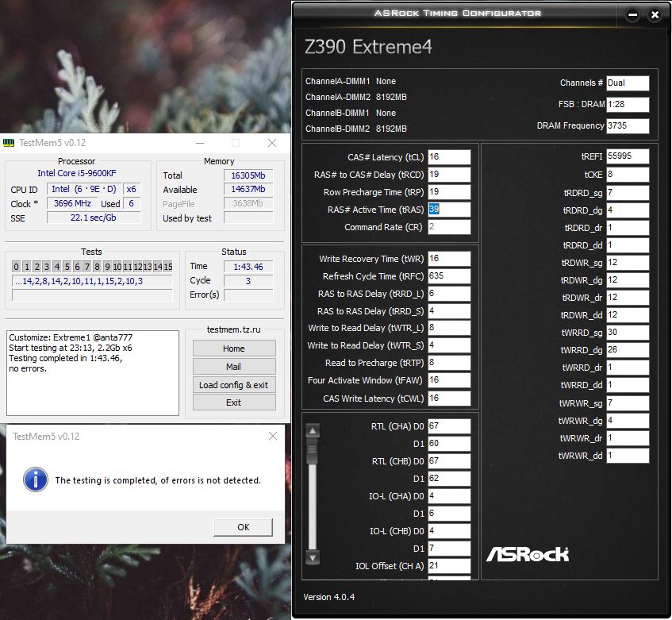Close the ASRock Timing Configurator window
Image resolution: width=672 pixels, height=620 pixels.
click(x=655, y=15)
